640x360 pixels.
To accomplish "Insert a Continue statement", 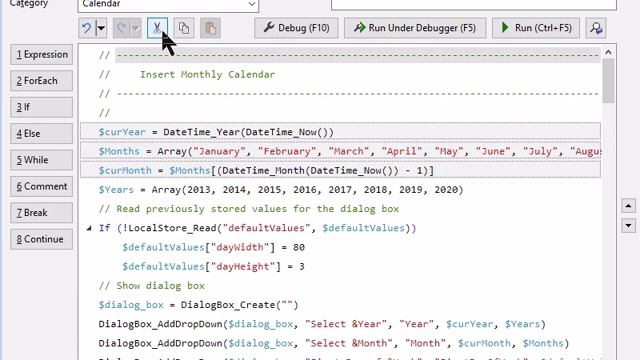I will [x=42, y=239].
